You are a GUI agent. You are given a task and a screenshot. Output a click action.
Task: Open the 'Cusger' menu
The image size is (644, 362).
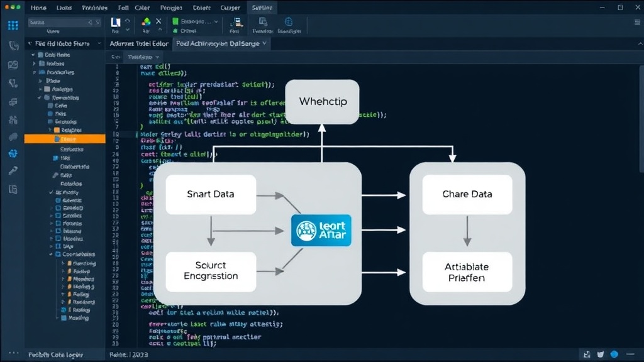(x=230, y=8)
